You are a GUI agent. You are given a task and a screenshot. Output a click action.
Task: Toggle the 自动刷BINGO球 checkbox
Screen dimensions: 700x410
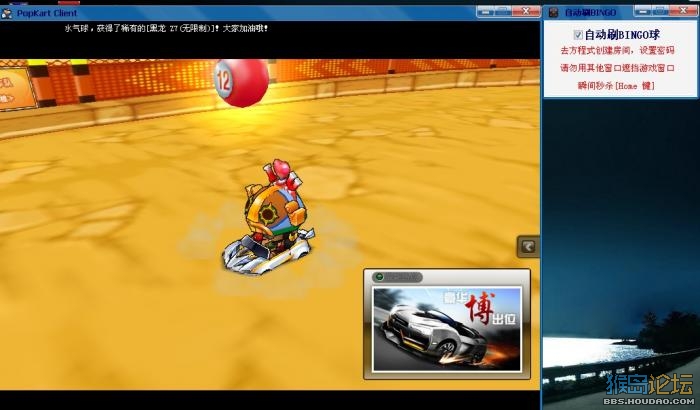[x=578, y=35]
